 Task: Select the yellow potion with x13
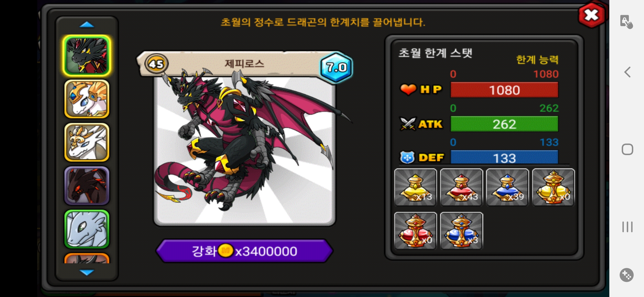[x=415, y=187]
